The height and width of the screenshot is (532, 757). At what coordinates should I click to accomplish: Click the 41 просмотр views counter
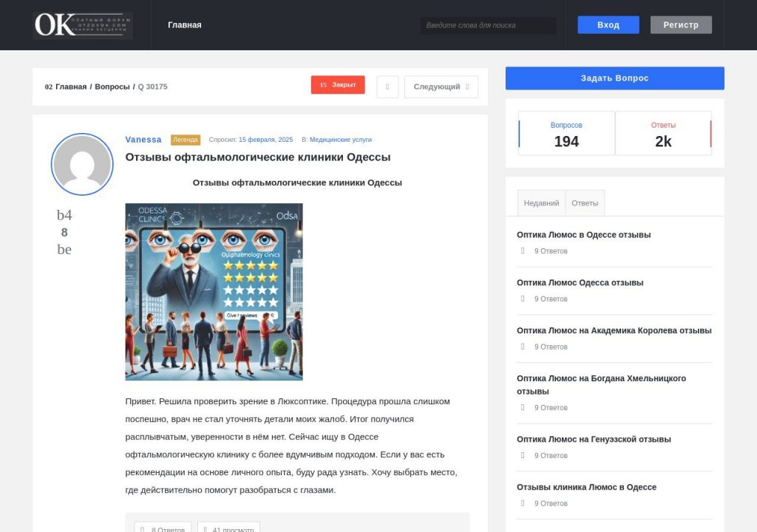tap(228, 528)
